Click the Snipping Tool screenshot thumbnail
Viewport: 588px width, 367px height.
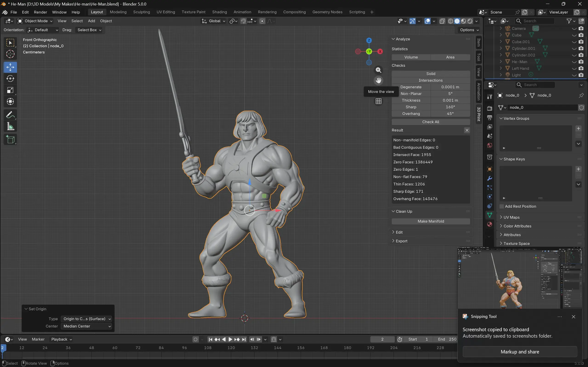(520, 278)
